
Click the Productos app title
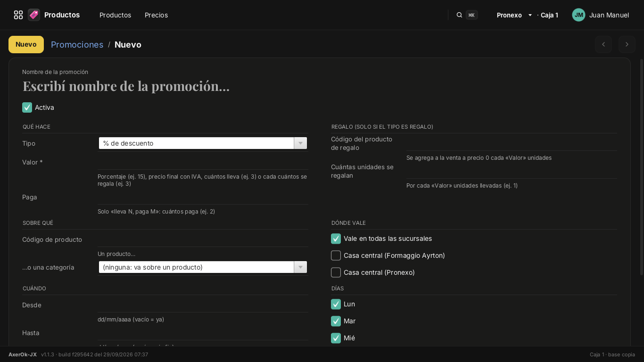(x=62, y=15)
